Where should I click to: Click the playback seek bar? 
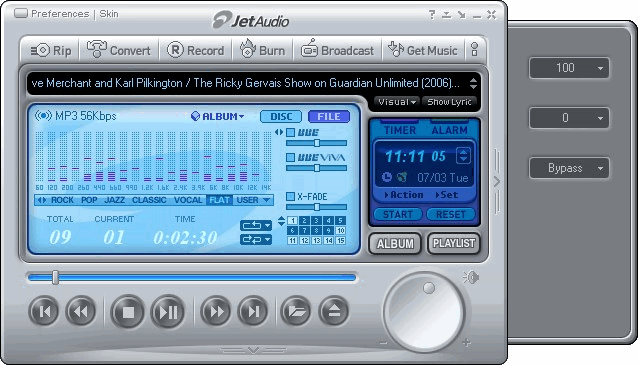(192, 278)
